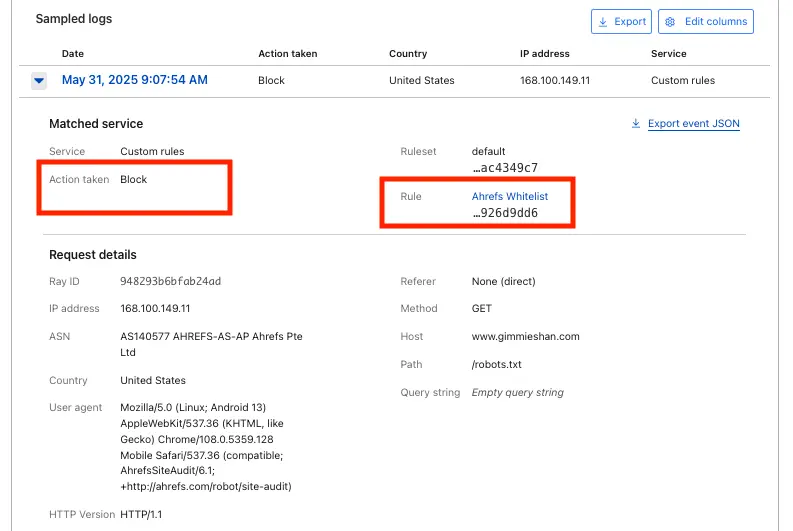Click the HTTP/1.1 version value
793x531 pixels.
coord(141,514)
